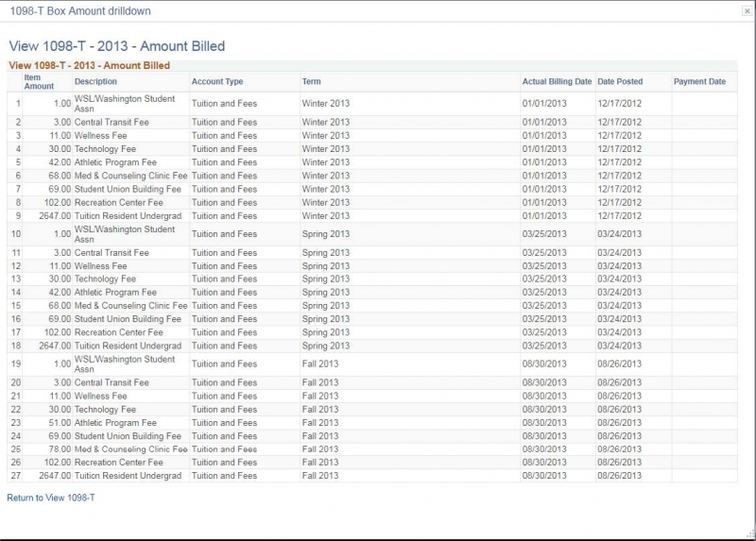The image size is (756, 541).
Task: Click 'Spring 2013' term in row 18
Action: click(325, 346)
